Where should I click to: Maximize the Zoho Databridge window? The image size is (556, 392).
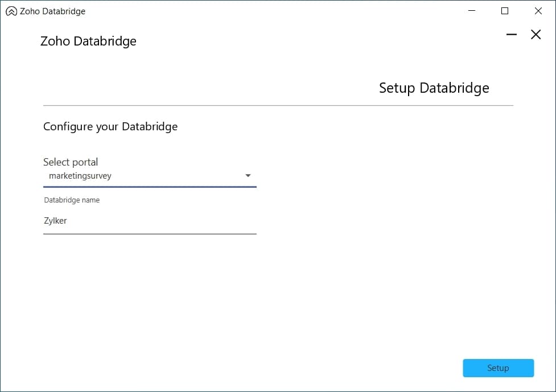click(x=504, y=11)
